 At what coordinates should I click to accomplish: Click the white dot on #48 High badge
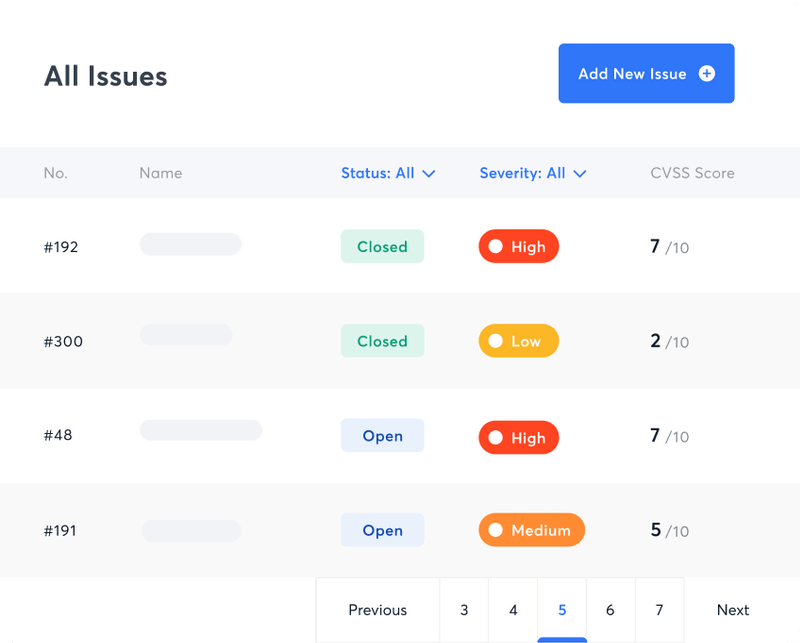click(x=495, y=437)
